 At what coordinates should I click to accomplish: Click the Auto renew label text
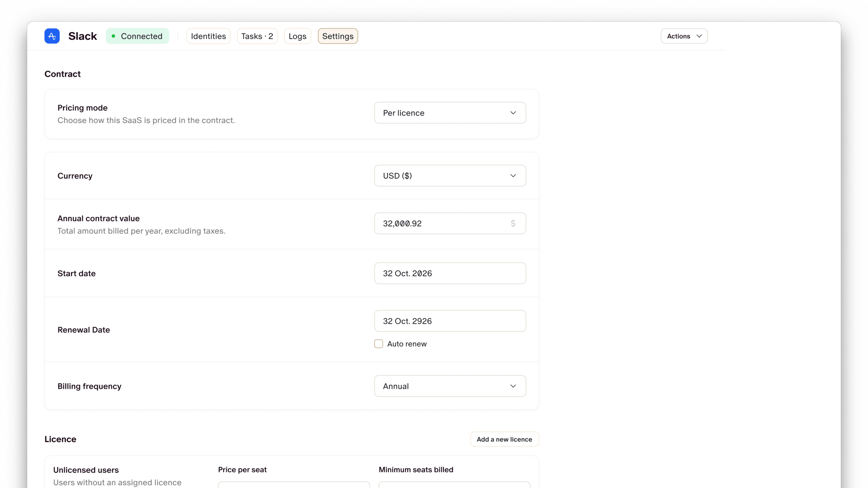coord(407,344)
